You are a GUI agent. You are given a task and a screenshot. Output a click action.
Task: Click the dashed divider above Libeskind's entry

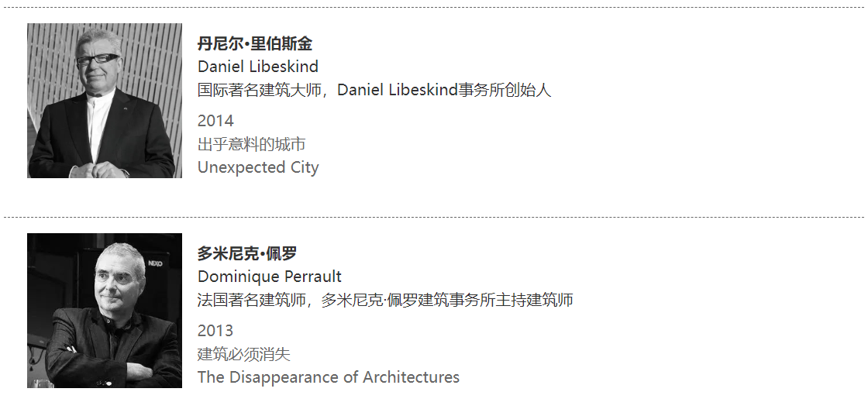(434, 8)
